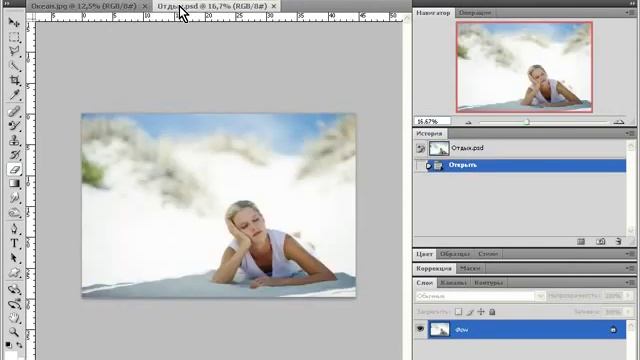640x360 pixels.
Task: Open the Navigator panel options menu
Action: 630,13
